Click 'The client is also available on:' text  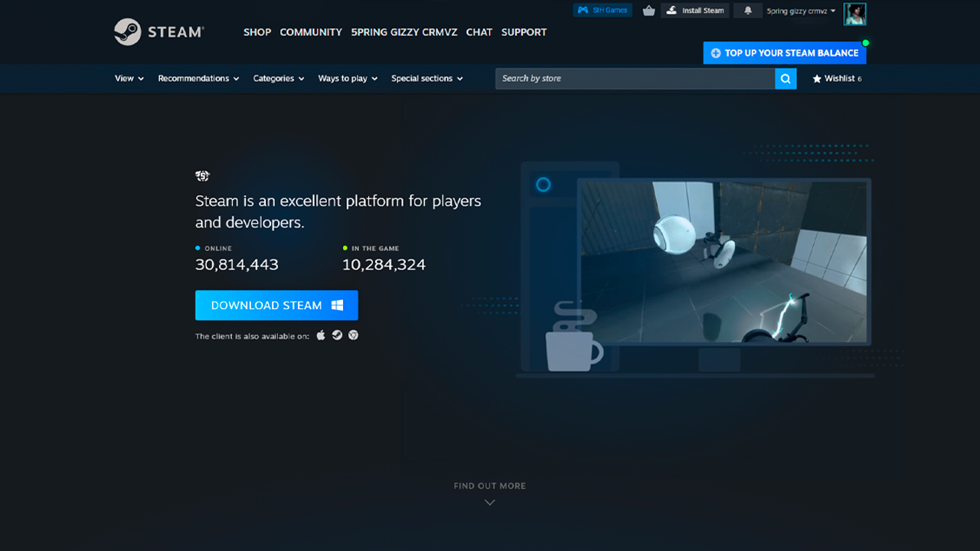tap(252, 336)
